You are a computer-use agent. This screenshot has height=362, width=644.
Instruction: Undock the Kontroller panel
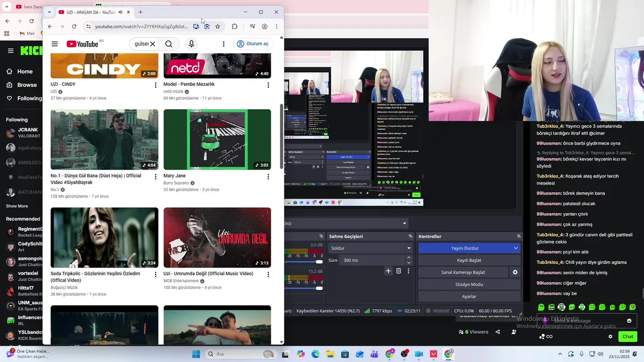[x=519, y=236]
